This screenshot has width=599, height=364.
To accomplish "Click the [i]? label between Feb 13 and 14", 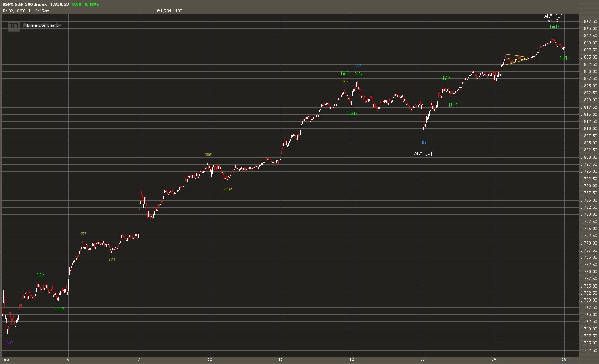I will [446, 78].
